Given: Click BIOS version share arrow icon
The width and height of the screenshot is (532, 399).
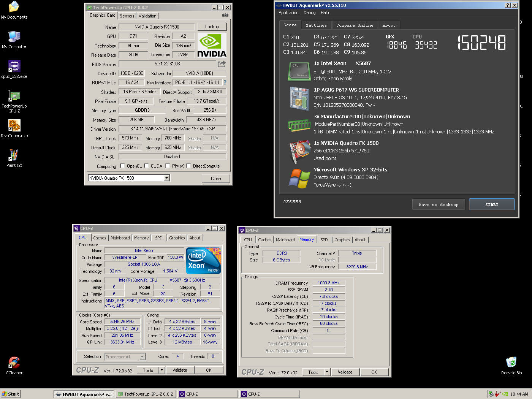Looking at the screenshot, I should 222,64.
